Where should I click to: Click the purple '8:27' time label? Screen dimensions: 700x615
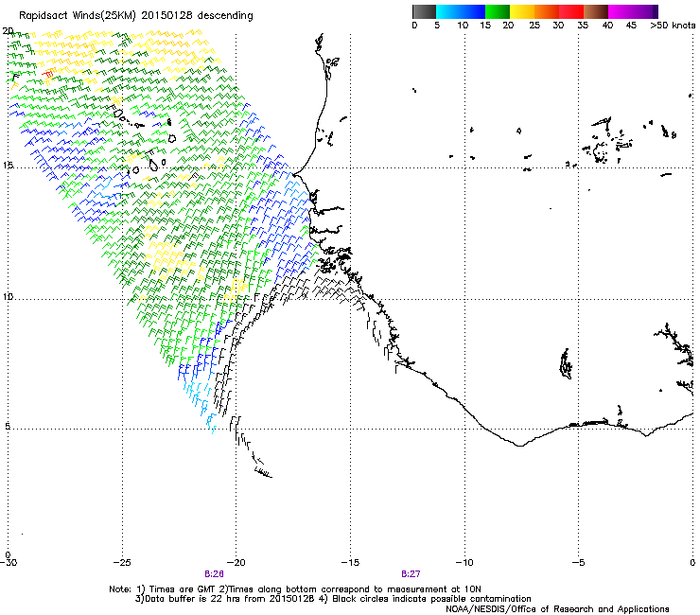[x=411, y=574]
